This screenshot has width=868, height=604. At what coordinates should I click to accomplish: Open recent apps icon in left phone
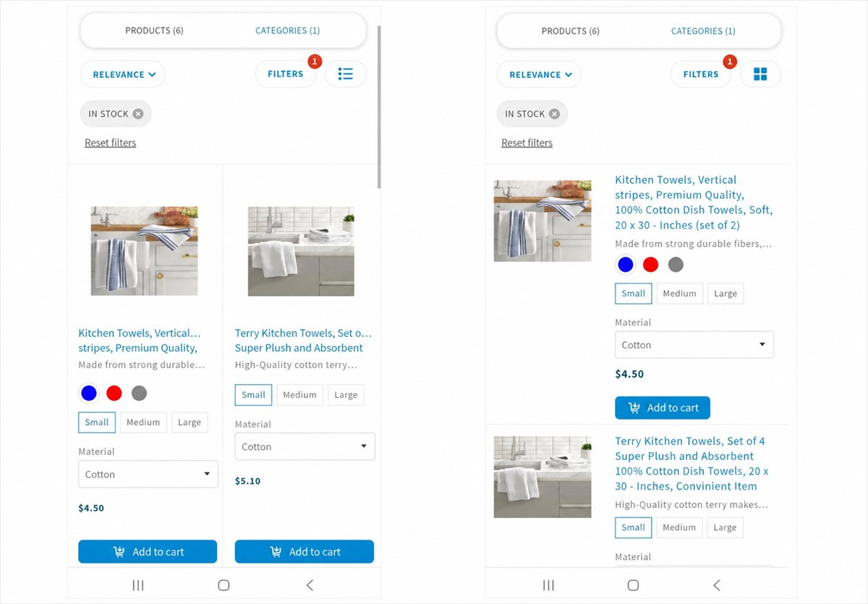(138, 585)
